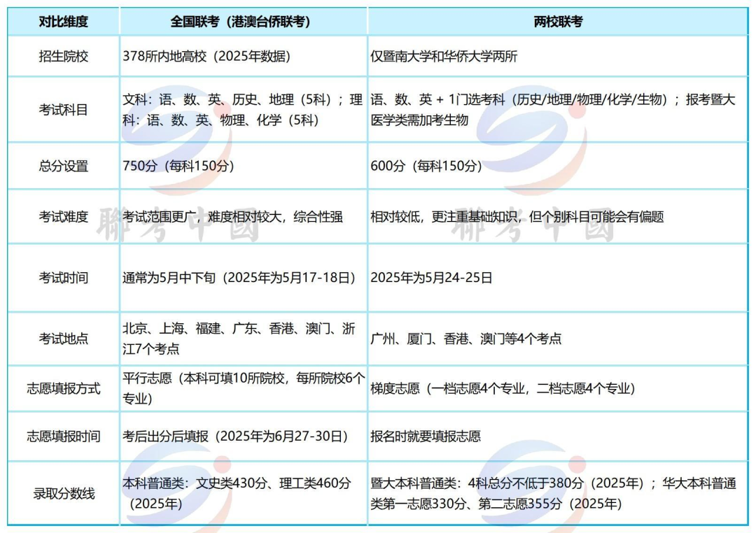Select the 录取分数线 row label

tap(63, 493)
